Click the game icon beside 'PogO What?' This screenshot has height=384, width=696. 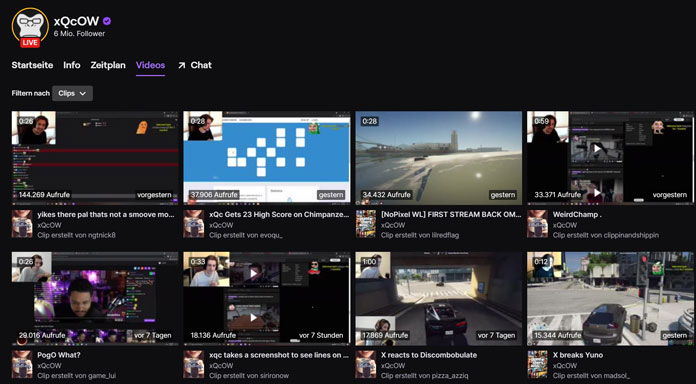click(x=22, y=364)
